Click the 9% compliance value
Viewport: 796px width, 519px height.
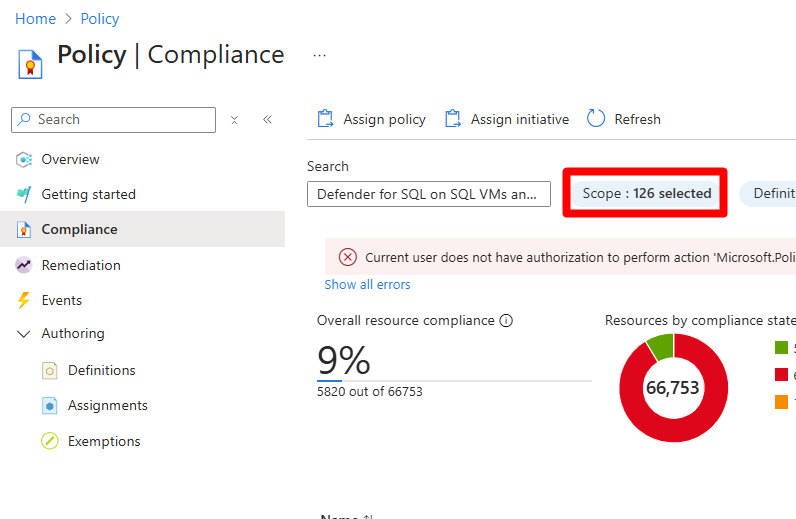coord(344,360)
